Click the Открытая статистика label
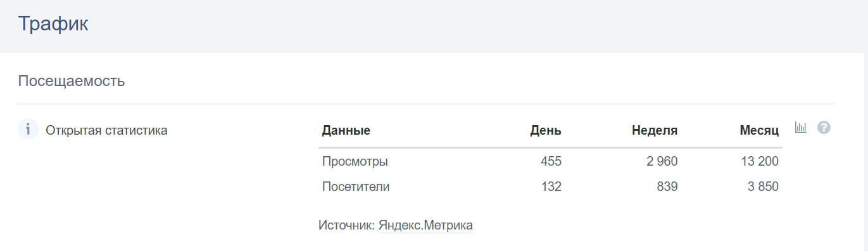 tap(106, 131)
